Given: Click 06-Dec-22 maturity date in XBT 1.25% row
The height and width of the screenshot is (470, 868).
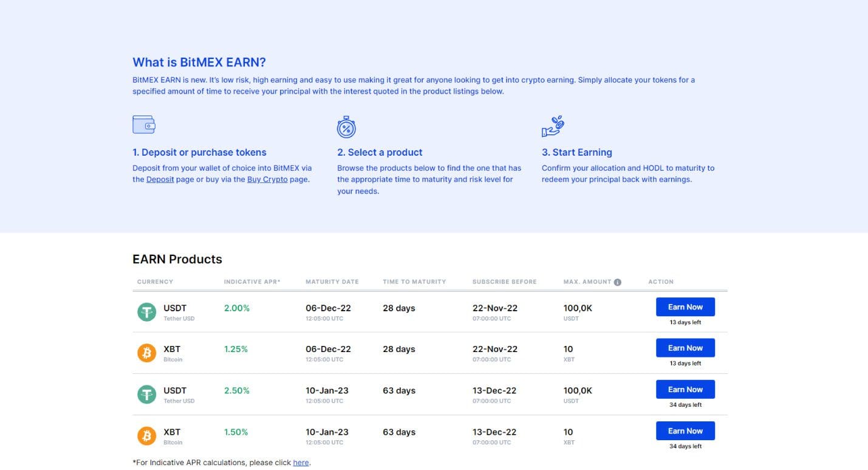Looking at the screenshot, I should point(328,350).
